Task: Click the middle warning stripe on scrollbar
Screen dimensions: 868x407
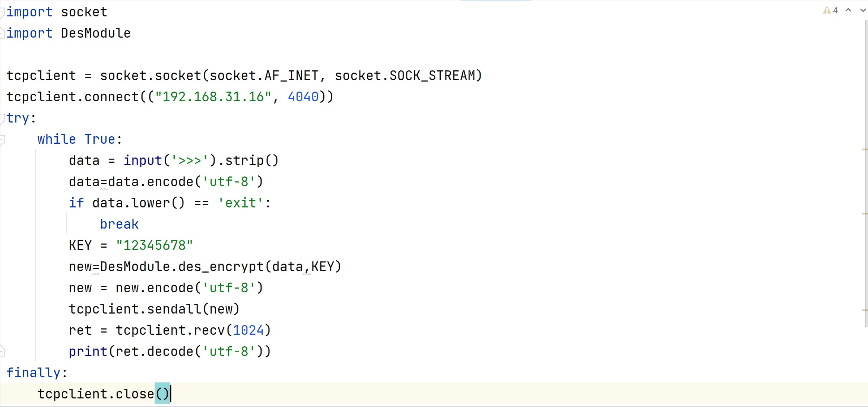Action: 865,214
